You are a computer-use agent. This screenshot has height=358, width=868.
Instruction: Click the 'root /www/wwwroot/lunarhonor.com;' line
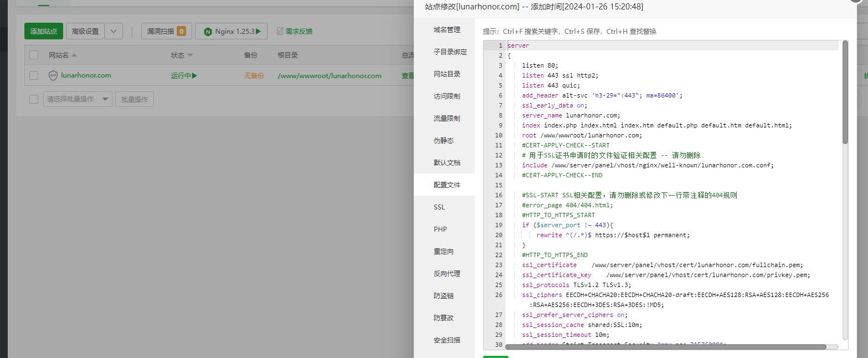[582, 135]
